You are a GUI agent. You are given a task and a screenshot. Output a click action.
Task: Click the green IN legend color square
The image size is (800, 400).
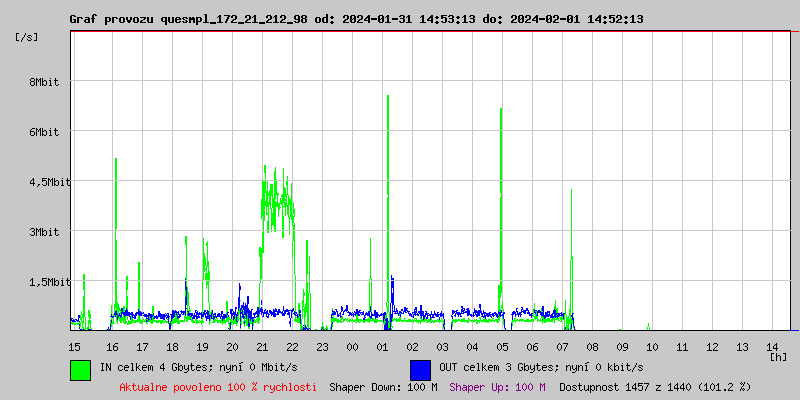80,369
